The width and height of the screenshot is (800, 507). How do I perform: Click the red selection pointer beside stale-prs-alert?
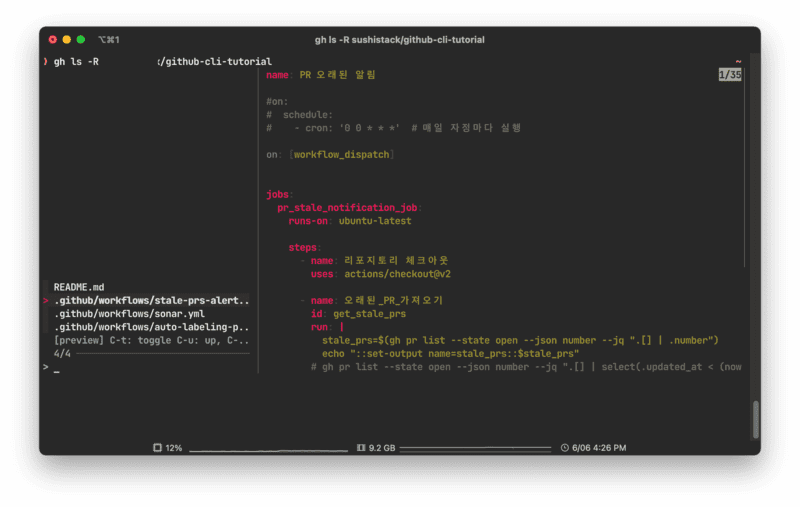tap(46, 300)
